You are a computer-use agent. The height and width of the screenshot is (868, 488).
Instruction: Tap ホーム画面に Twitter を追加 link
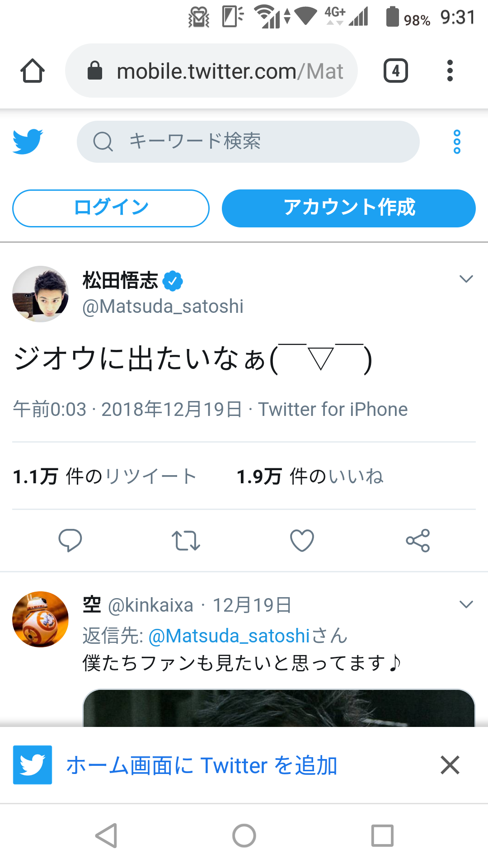[x=202, y=765]
